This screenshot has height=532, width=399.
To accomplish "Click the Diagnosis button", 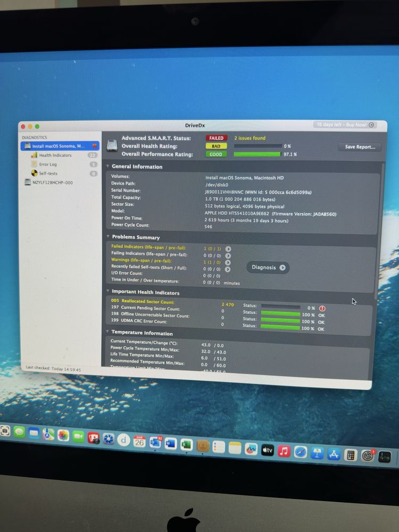I will coord(268,268).
